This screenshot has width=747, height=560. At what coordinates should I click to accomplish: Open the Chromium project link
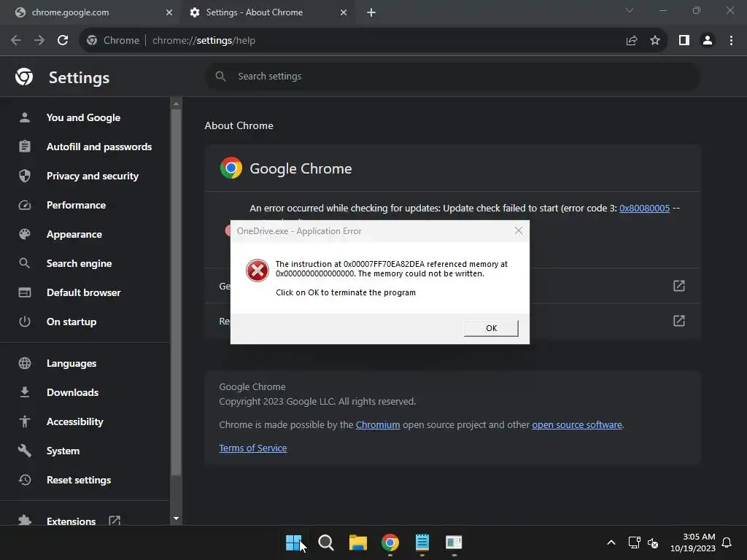(378, 425)
